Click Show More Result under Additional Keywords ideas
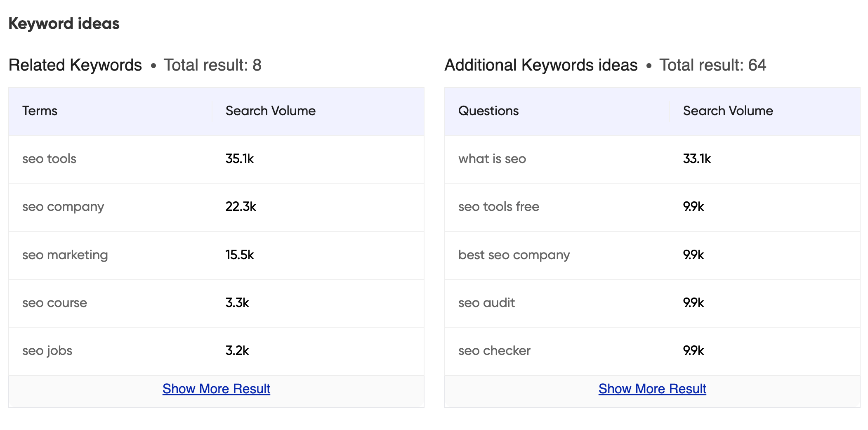 [652, 389]
